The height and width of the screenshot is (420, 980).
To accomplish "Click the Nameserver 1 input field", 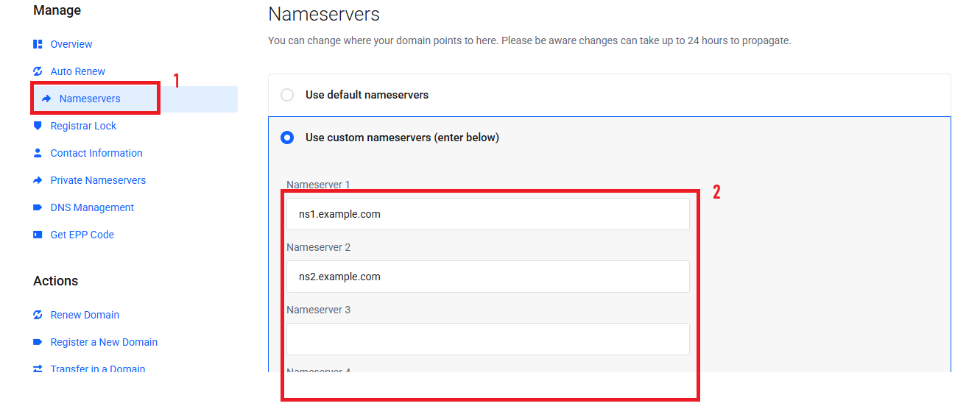I will (488, 214).
